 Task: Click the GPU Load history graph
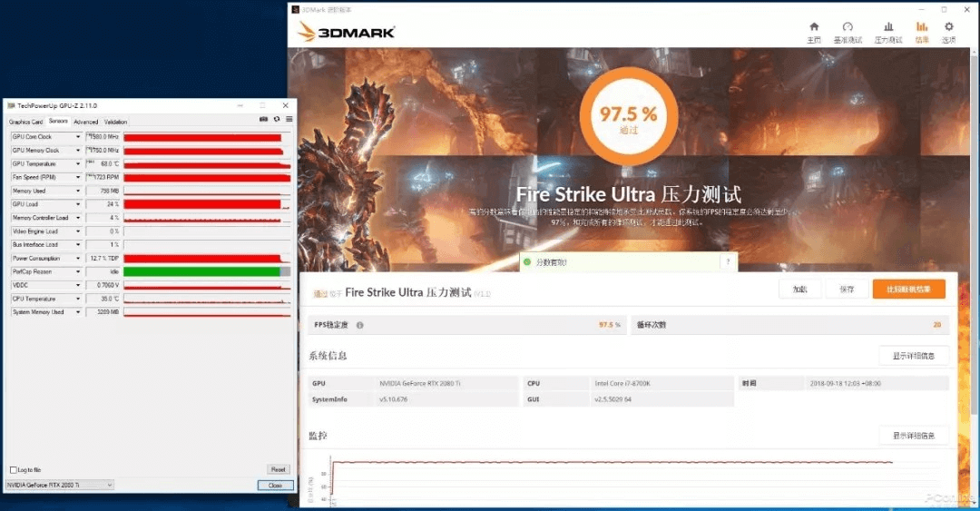207,204
